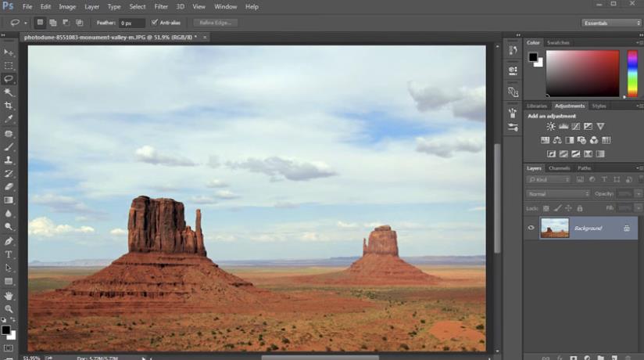Add a Curves adjustment
The height and width of the screenshot is (360, 644).
[576, 126]
